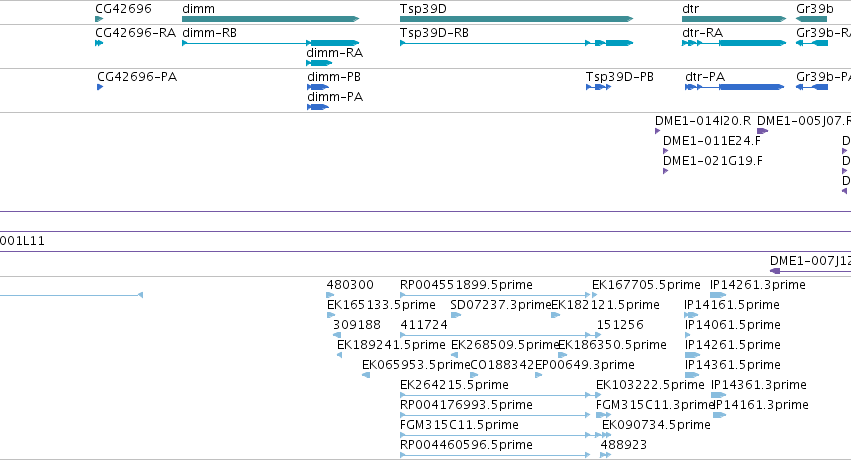This screenshot has height=460, width=851.
Task: Select EST EP00649.3prime
Action: 585,365
